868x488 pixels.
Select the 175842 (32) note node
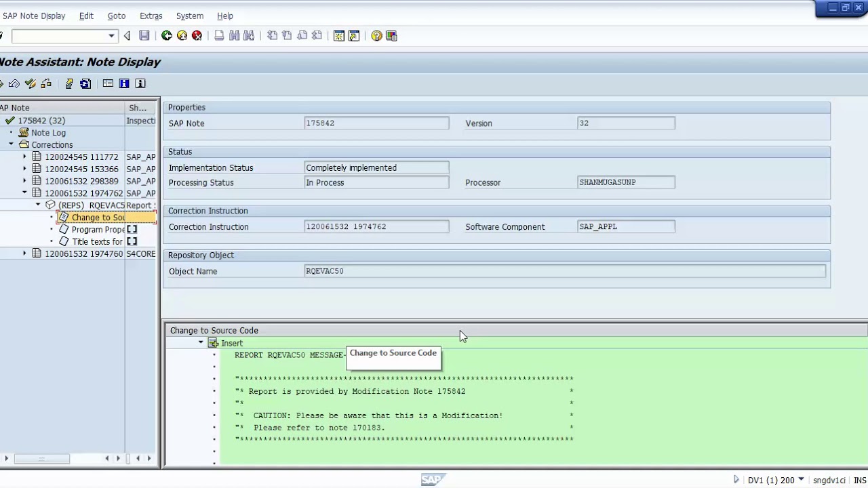[41, 121]
